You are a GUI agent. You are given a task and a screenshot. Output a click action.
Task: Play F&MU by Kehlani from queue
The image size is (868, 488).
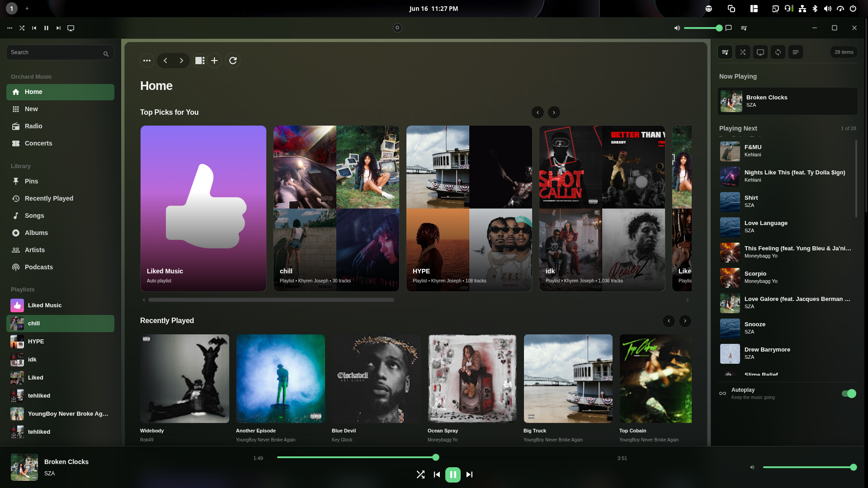pyautogui.click(x=787, y=151)
